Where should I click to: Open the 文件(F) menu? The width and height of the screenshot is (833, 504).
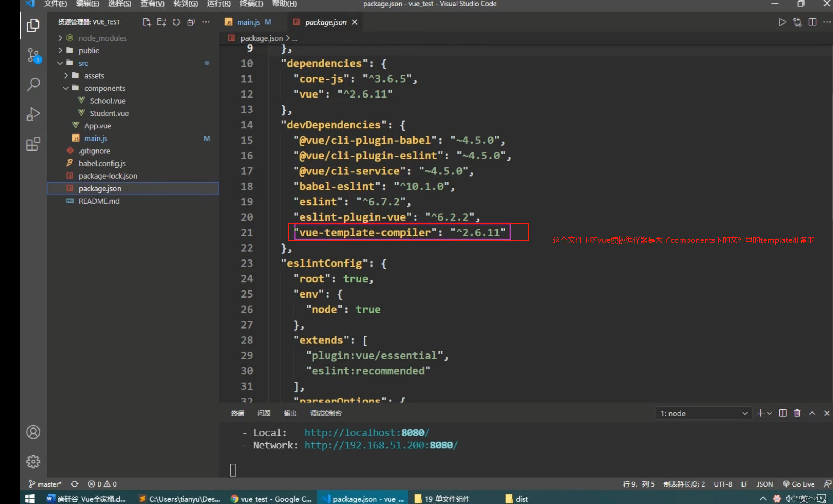[55, 4]
